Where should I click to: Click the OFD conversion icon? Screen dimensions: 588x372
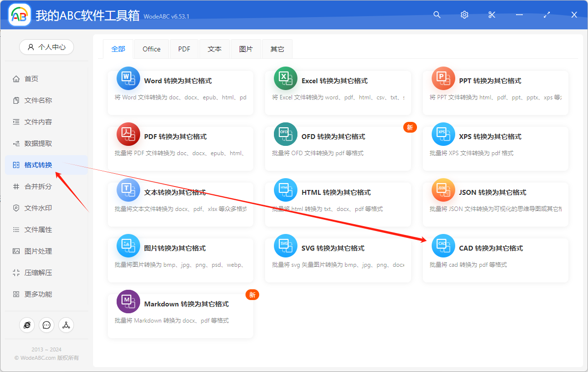(x=285, y=134)
